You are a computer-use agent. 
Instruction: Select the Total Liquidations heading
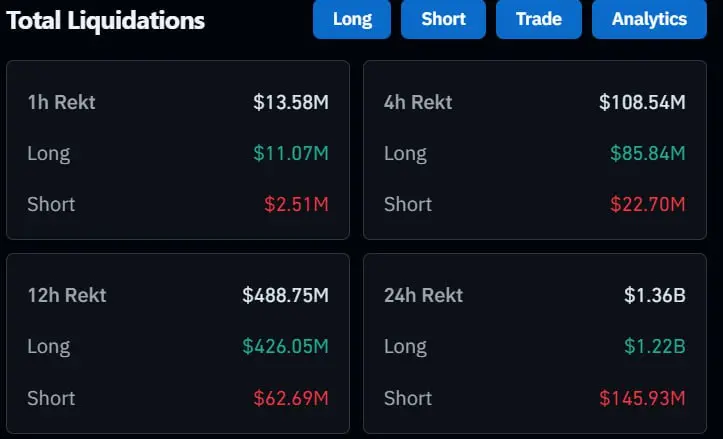pyautogui.click(x=106, y=20)
